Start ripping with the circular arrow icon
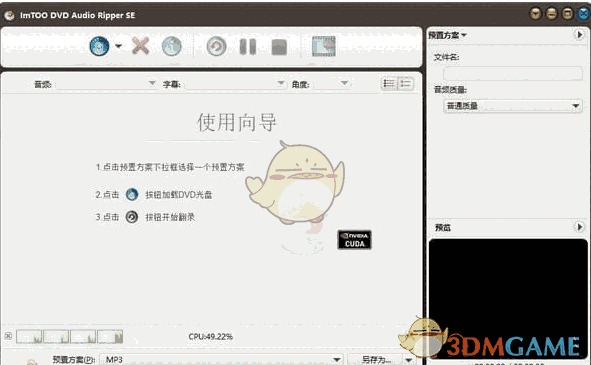The height and width of the screenshot is (365, 591). [x=217, y=47]
